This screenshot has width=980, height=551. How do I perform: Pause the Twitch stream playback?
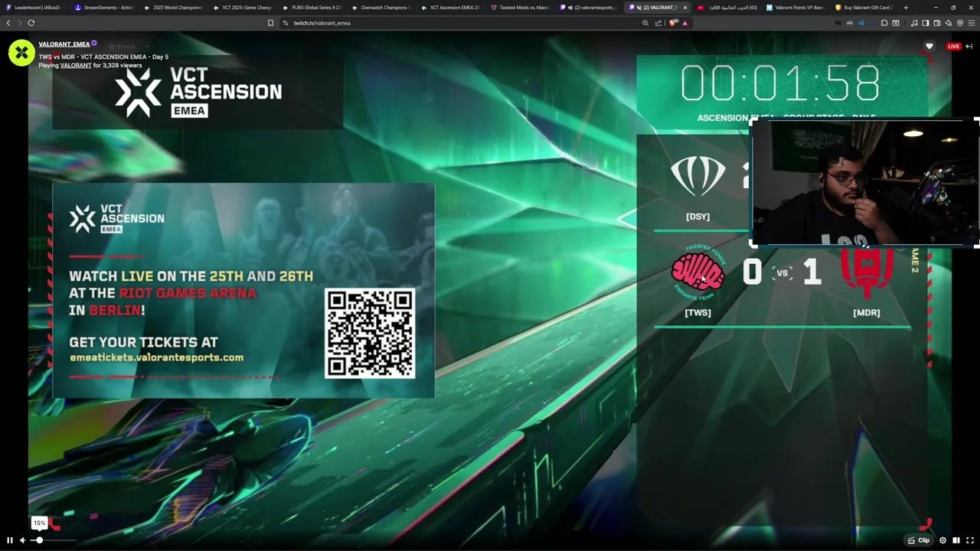click(9, 540)
